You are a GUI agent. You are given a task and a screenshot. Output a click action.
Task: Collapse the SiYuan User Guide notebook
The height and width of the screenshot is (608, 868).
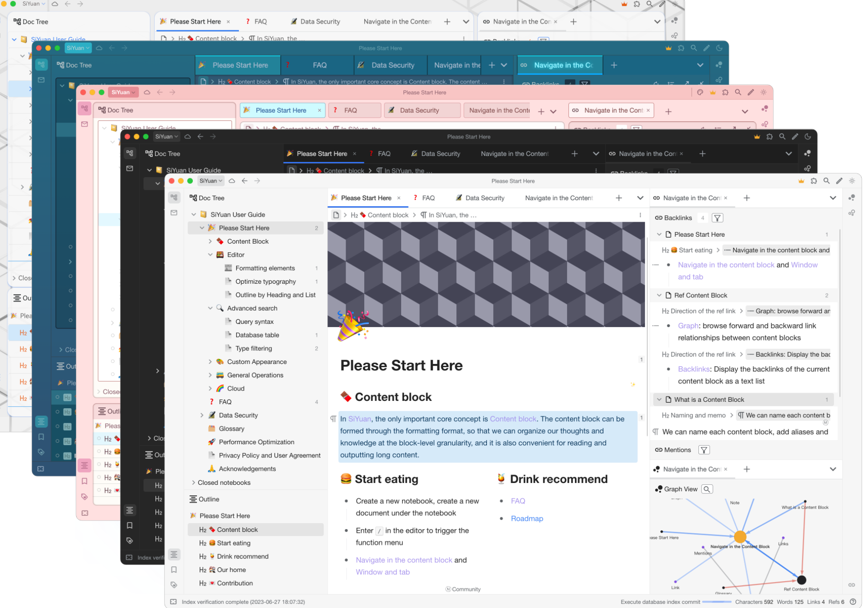(x=194, y=214)
